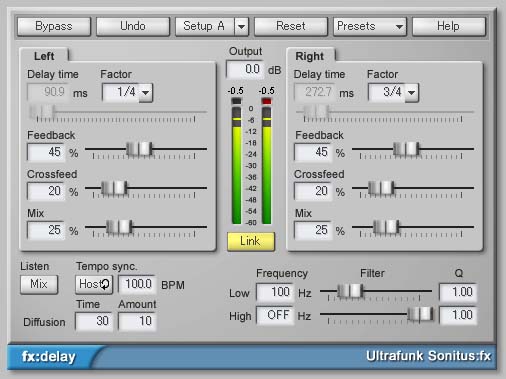Click the BPM value field
The width and height of the screenshot is (506, 379).
[x=137, y=284]
